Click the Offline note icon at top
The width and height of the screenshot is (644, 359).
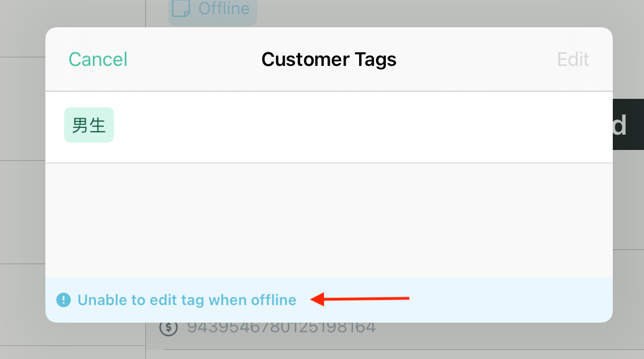(180, 9)
